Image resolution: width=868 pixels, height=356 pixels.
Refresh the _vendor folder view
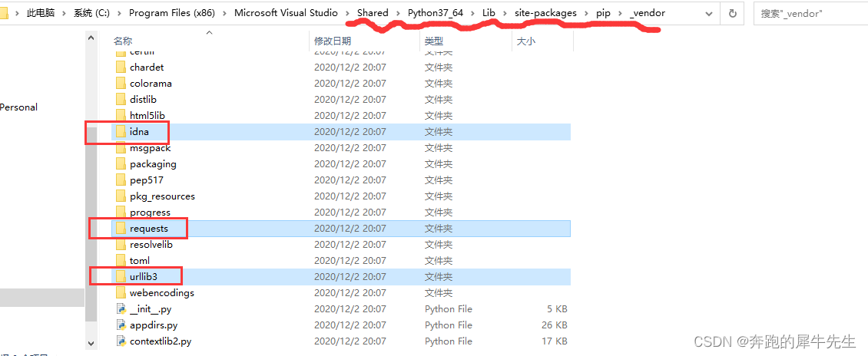(733, 13)
